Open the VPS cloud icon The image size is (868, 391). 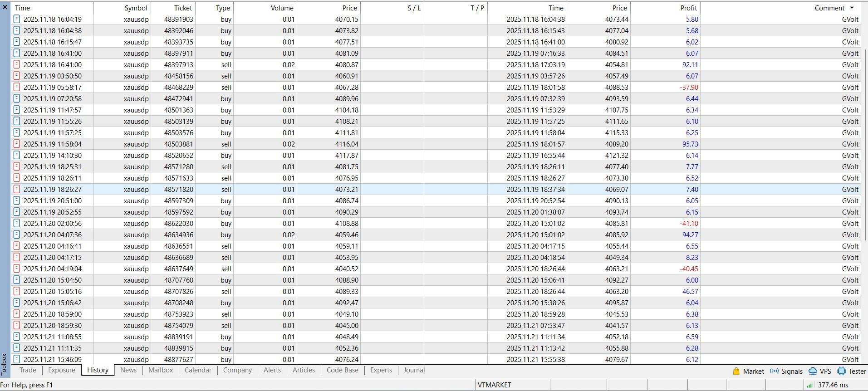pyautogui.click(x=813, y=371)
